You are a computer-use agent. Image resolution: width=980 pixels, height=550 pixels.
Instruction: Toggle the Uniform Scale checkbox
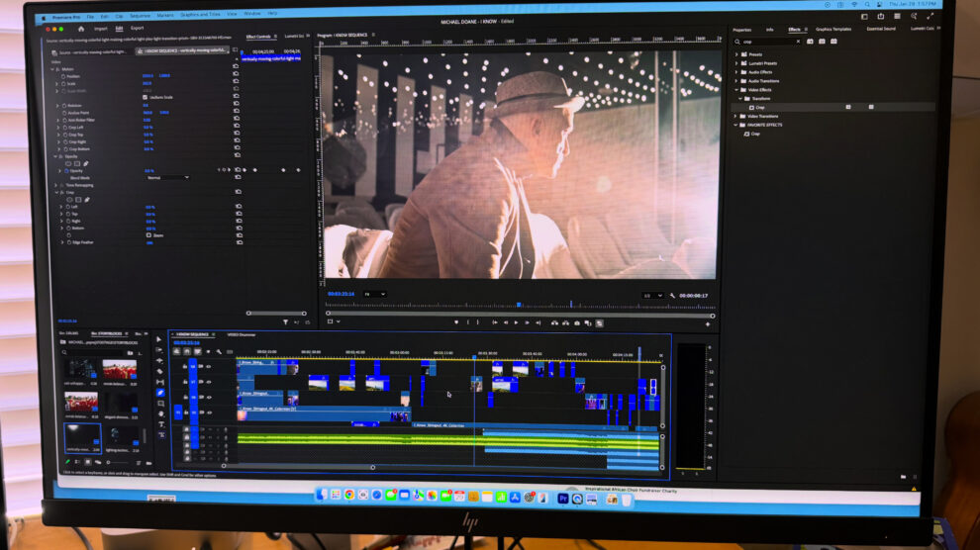pyautogui.click(x=146, y=97)
